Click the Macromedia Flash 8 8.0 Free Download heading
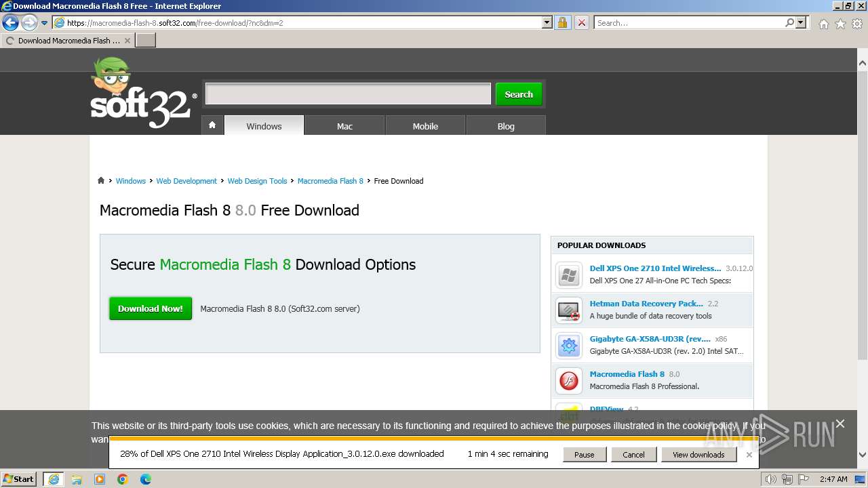The image size is (868, 488). point(229,210)
